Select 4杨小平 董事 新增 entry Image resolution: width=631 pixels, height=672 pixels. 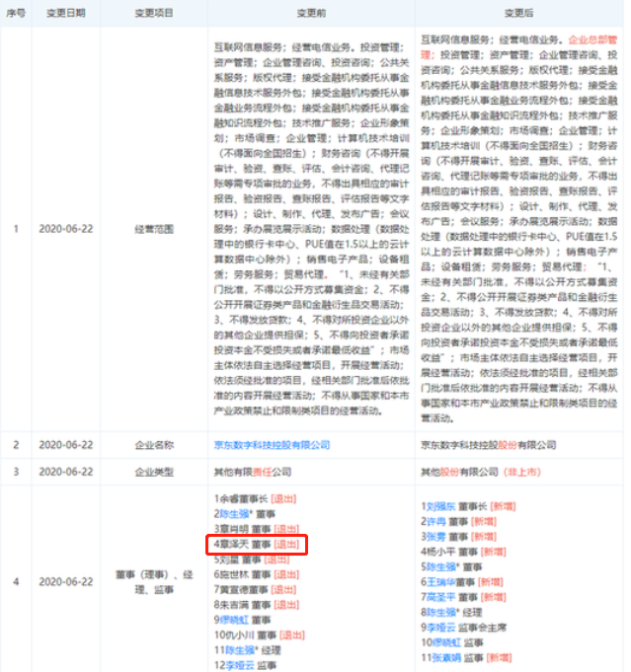coord(463,552)
